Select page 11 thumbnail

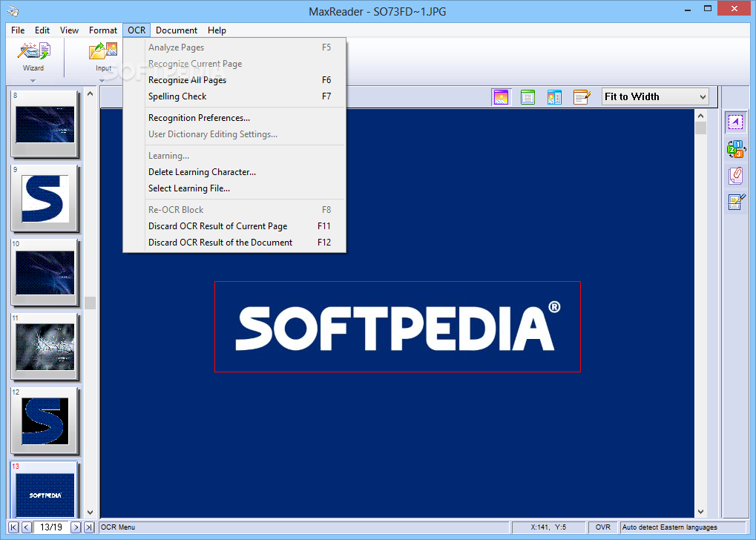tap(45, 346)
